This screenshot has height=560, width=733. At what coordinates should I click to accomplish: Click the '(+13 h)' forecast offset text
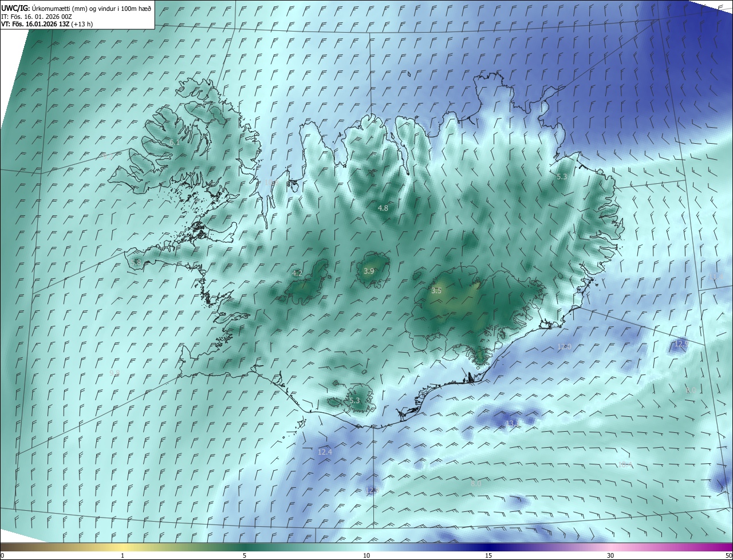click(x=82, y=24)
